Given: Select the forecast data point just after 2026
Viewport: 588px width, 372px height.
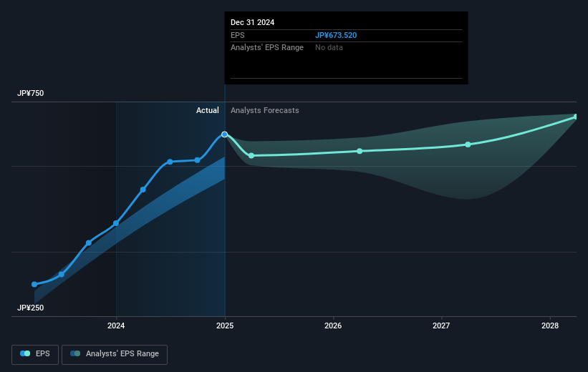Looking at the screenshot, I should click(360, 151).
